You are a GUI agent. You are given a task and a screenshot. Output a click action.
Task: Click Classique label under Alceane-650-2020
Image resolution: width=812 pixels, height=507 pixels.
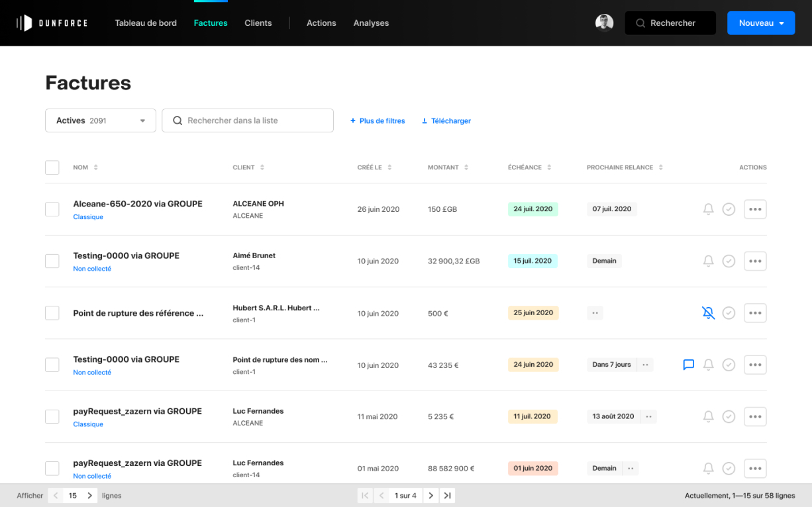click(88, 217)
